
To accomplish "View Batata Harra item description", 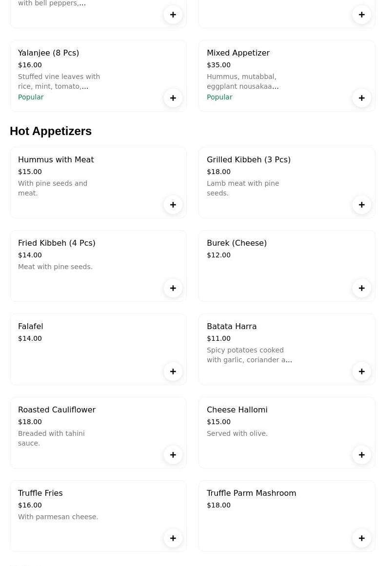I will [249, 355].
